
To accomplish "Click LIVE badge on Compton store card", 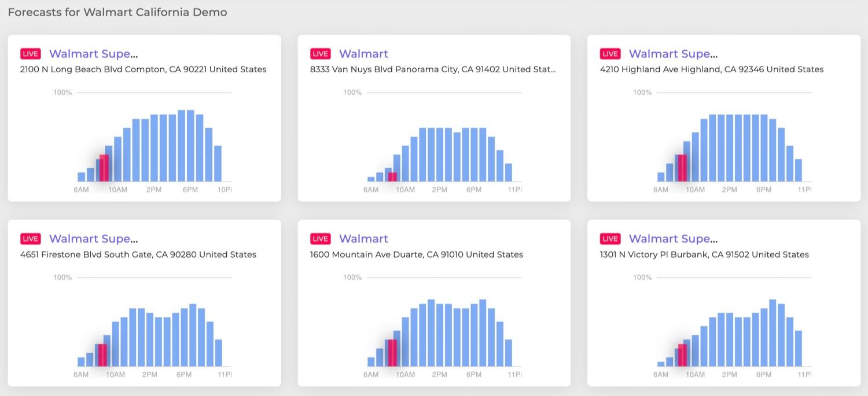I will click(31, 54).
